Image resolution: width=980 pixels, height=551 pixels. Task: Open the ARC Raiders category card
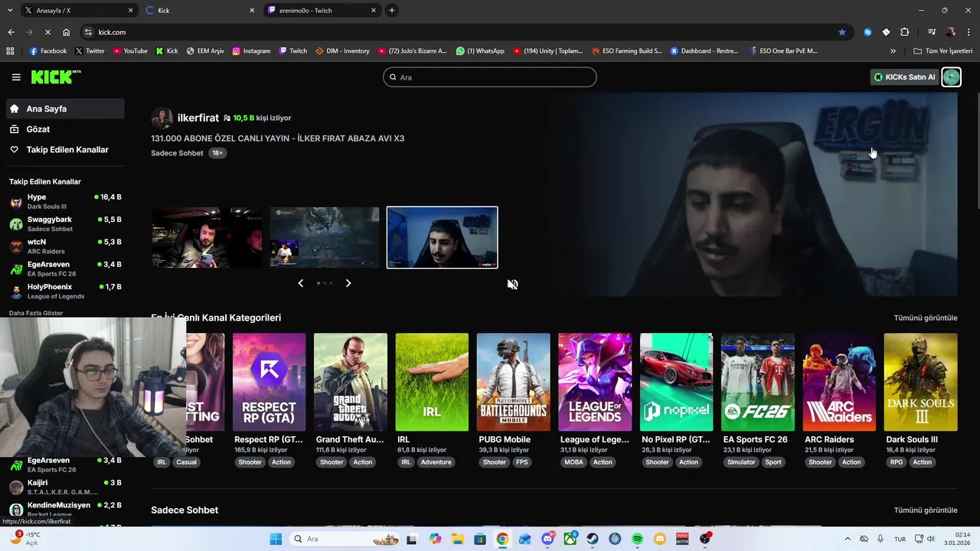[x=839, y=382]
